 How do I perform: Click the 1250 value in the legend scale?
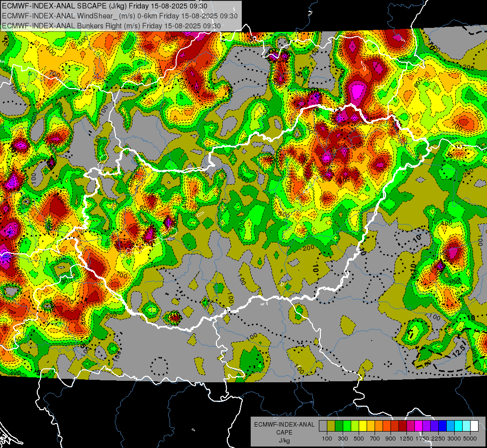point(406,439)
